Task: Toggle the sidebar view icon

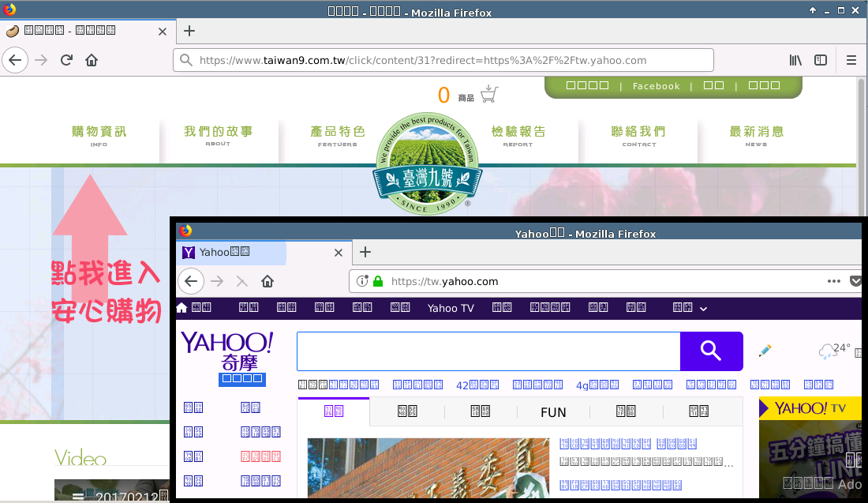Action: point(821,60)
